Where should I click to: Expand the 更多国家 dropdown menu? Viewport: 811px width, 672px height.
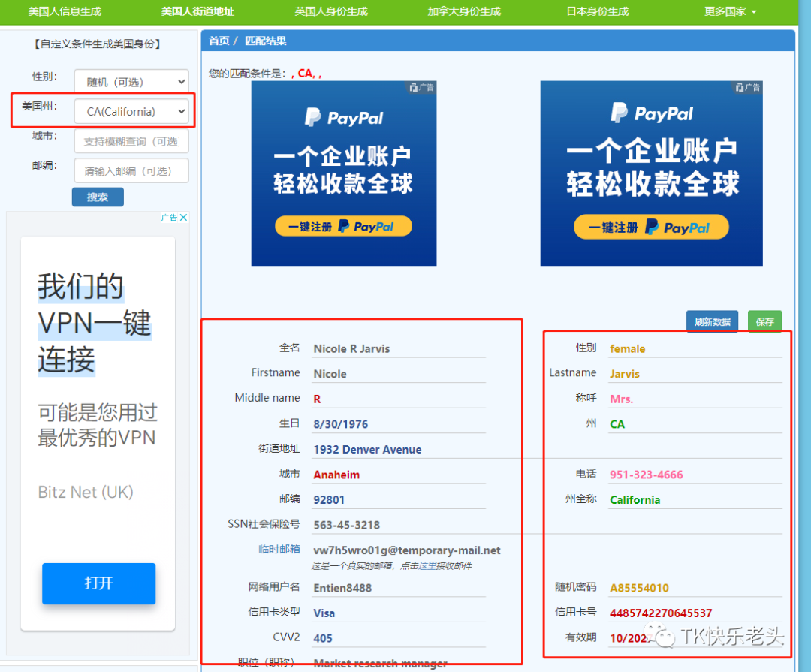(729, 11)
